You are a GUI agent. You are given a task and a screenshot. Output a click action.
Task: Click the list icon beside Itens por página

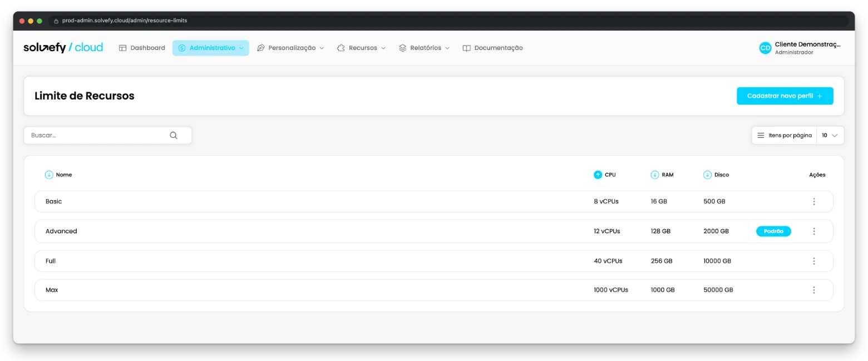[761, 135]
